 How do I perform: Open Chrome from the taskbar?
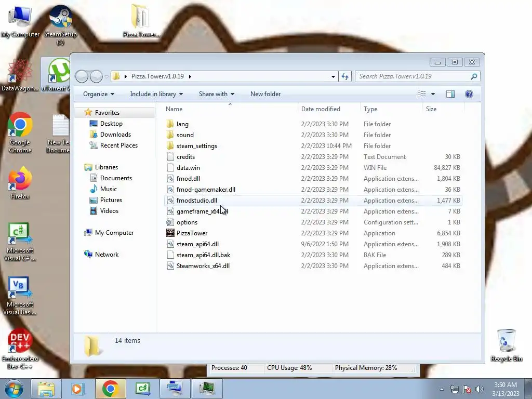click(x=110, y=389)
